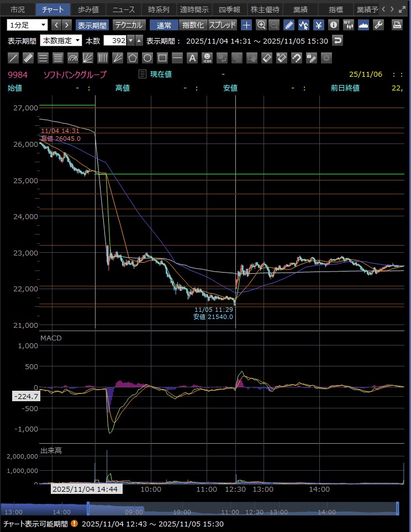Image resolution: width=411 pixels, height=532 pixels.
Task: Toggle the 指数化 indexed mode
Action: pos(193,25)
